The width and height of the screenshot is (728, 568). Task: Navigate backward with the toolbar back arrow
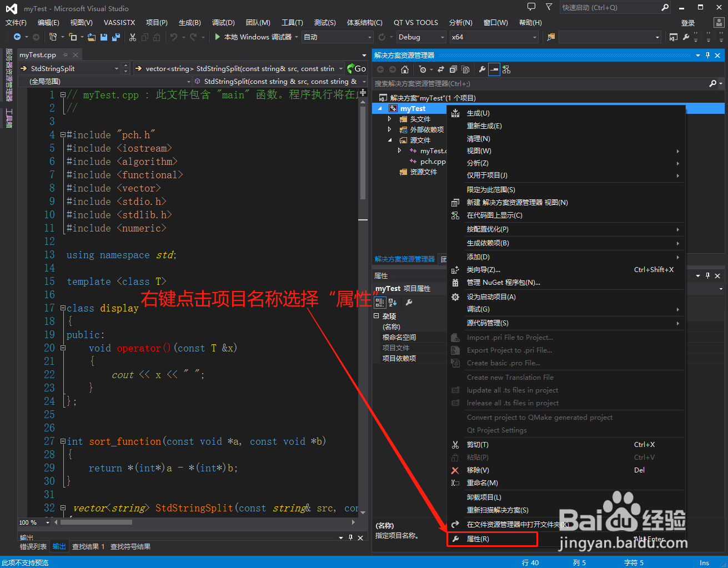[17, 37]
